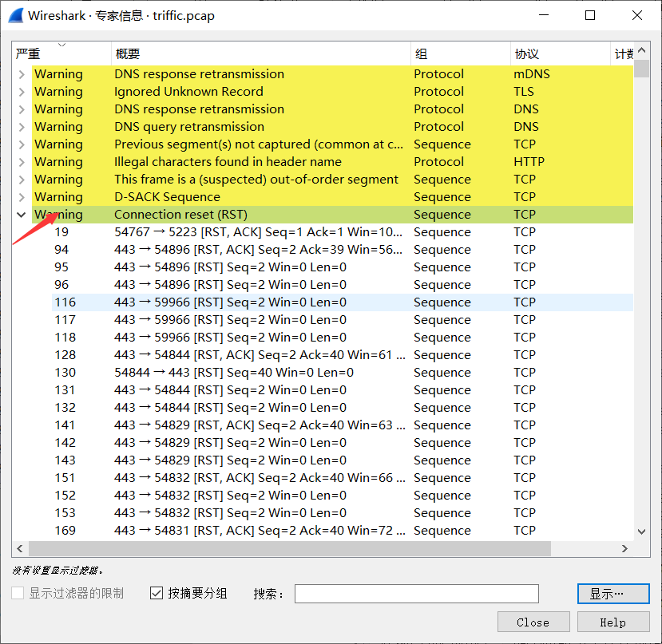Click the horizontal scrollbar right arrow
This screenshot has height=644, width=662.
pyautogui.click(x=624, y=548)
